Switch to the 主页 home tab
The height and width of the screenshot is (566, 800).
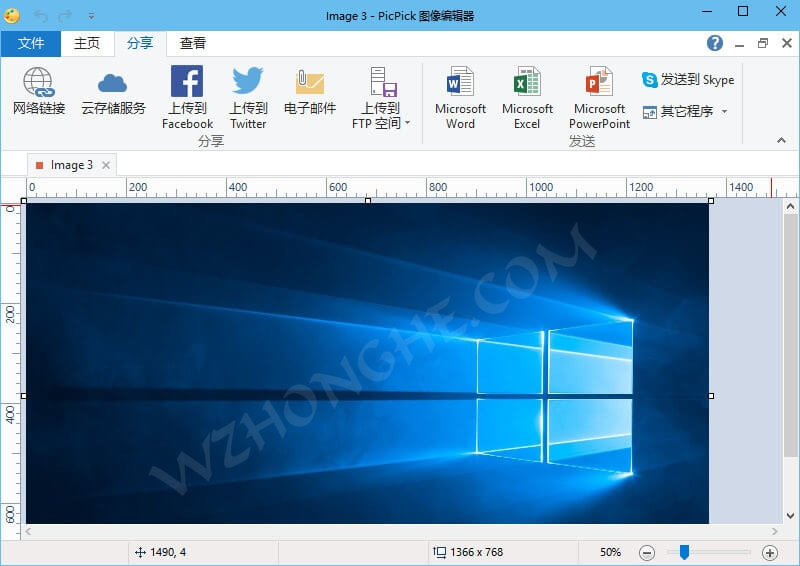(87, 43)
